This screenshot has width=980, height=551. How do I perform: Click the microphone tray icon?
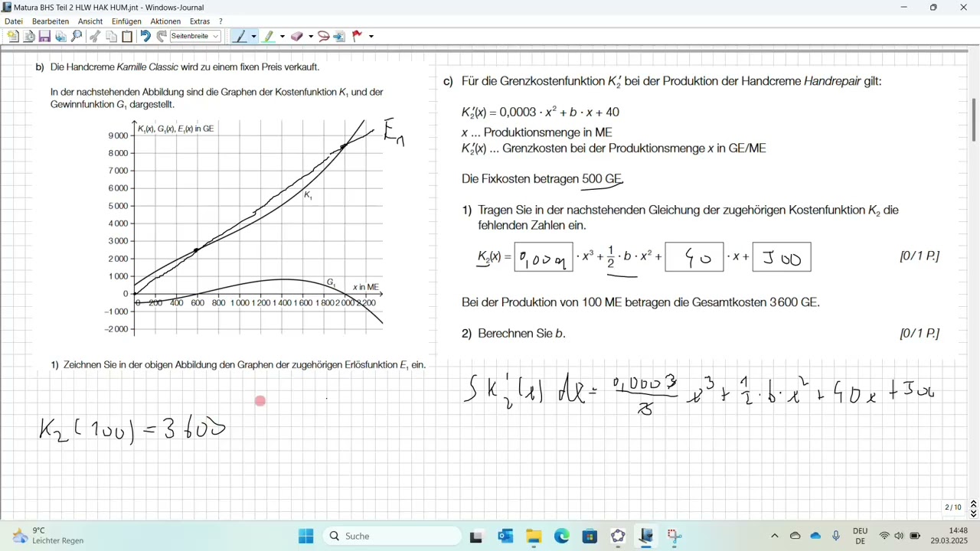[x=836, y=536]
